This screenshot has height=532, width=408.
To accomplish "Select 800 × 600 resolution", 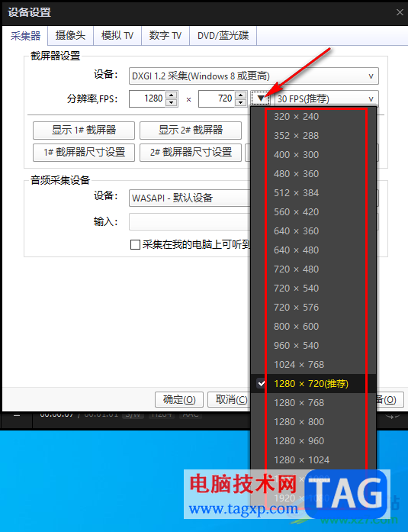I will [313, 327].
